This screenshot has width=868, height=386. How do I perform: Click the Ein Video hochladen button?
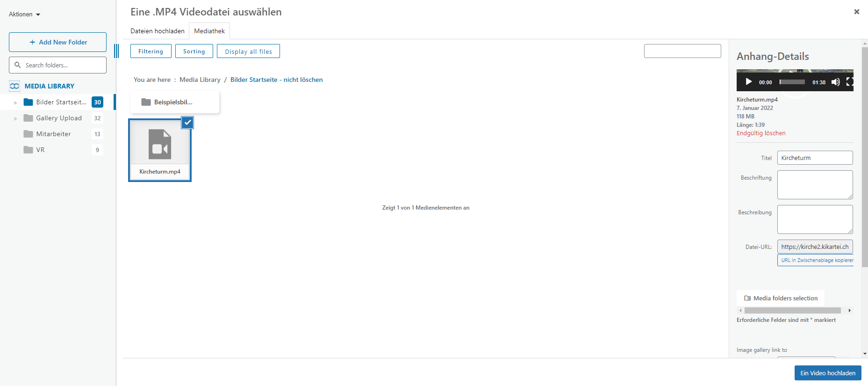(827, 373)
